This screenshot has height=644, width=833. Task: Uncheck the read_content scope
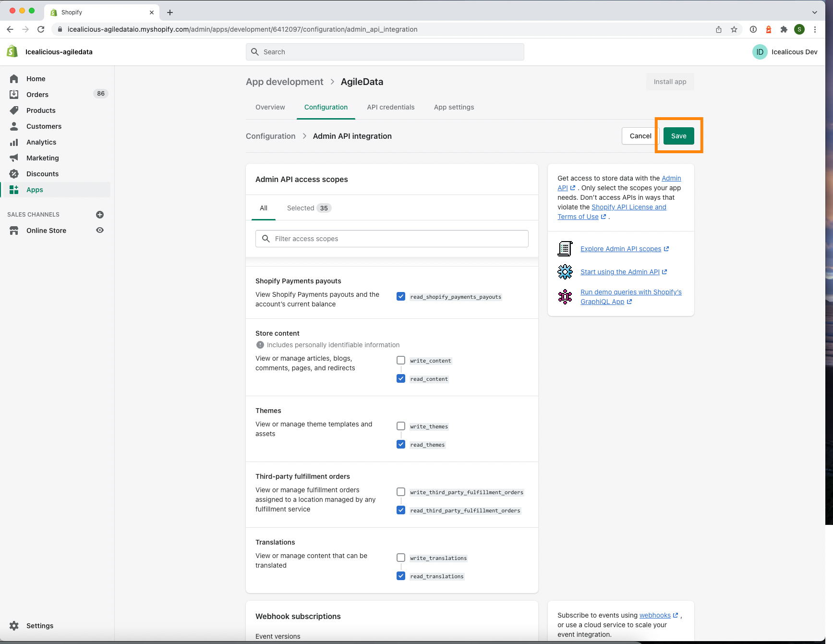[x=401, y=378]
